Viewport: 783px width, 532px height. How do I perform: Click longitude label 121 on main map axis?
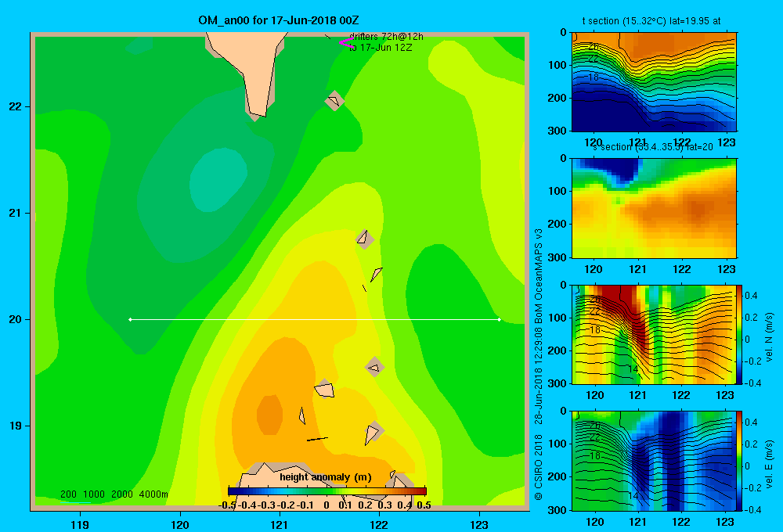(x=280, y=524)
